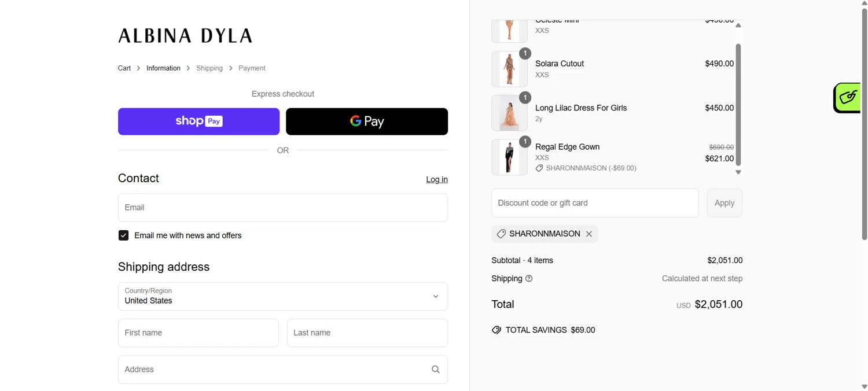The image size is (868, 391).
Task: Click the Regal Edge Gown item name
Action: pos(567,147)
